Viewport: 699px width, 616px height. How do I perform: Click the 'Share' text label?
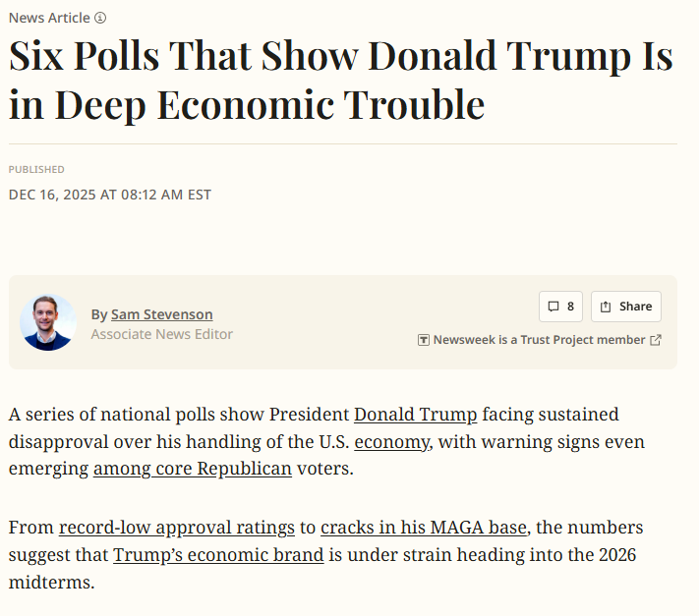[x=635, y=307]
